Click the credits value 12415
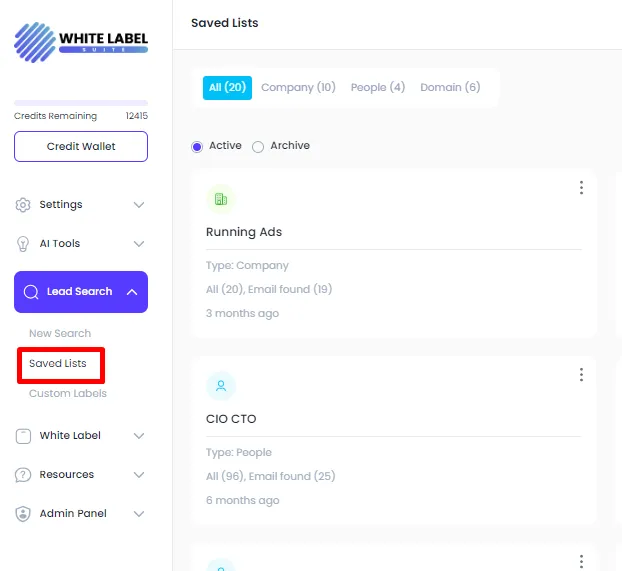This screenshot has height=571, width=622. 137,116
